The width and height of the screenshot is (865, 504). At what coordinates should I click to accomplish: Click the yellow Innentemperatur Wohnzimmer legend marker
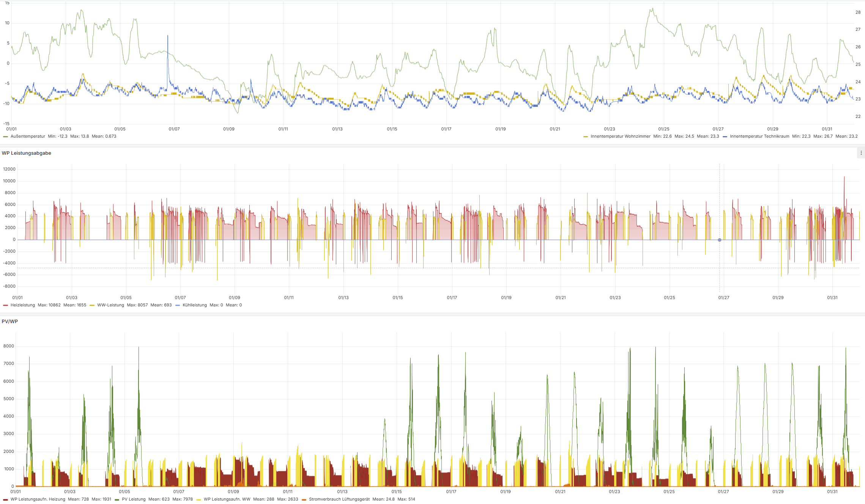pos(586,137)
